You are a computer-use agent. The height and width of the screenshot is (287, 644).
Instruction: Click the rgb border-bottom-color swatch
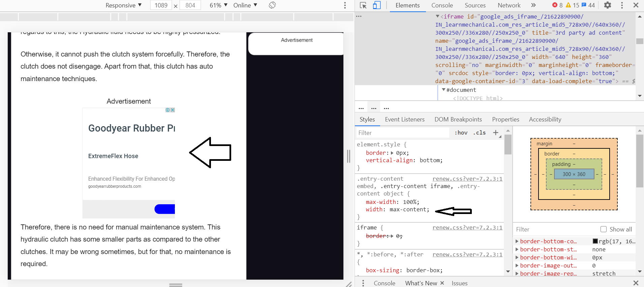point(595,241)
